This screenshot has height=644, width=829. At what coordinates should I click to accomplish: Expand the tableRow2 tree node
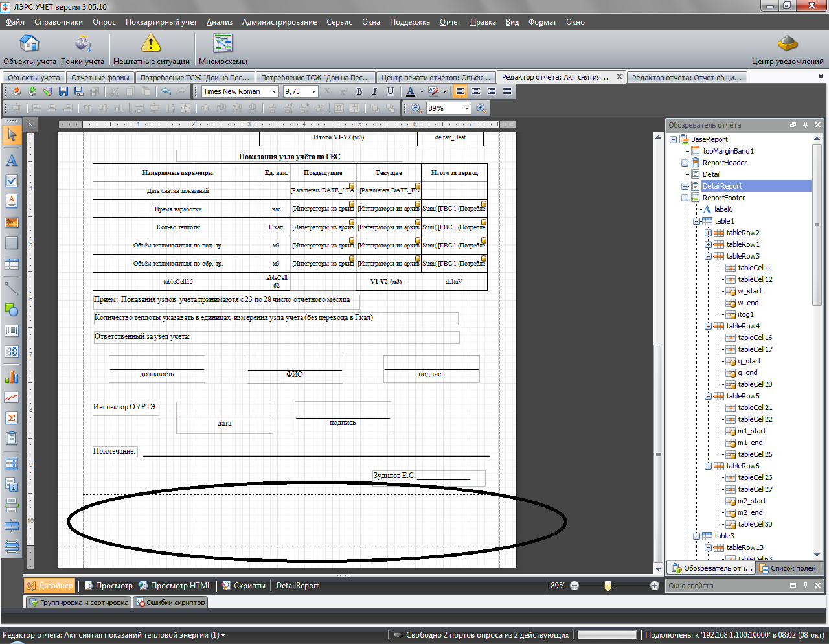(708, 233)
